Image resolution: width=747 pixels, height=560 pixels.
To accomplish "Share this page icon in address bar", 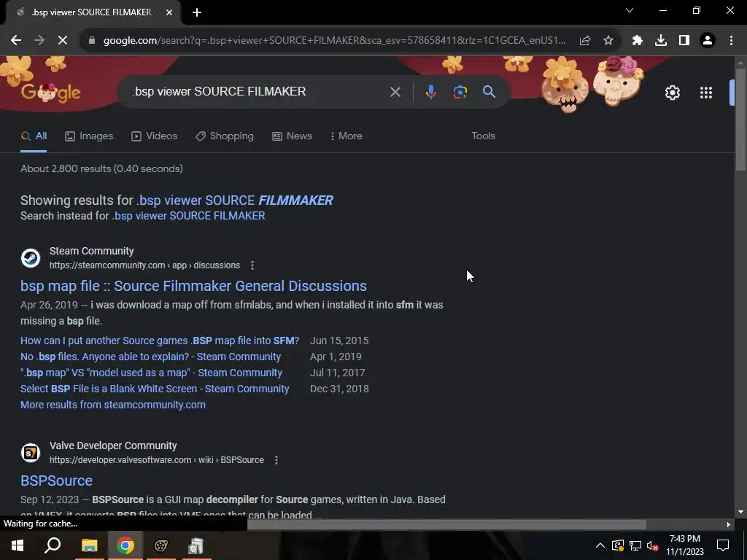I will (x=585, y=41).
